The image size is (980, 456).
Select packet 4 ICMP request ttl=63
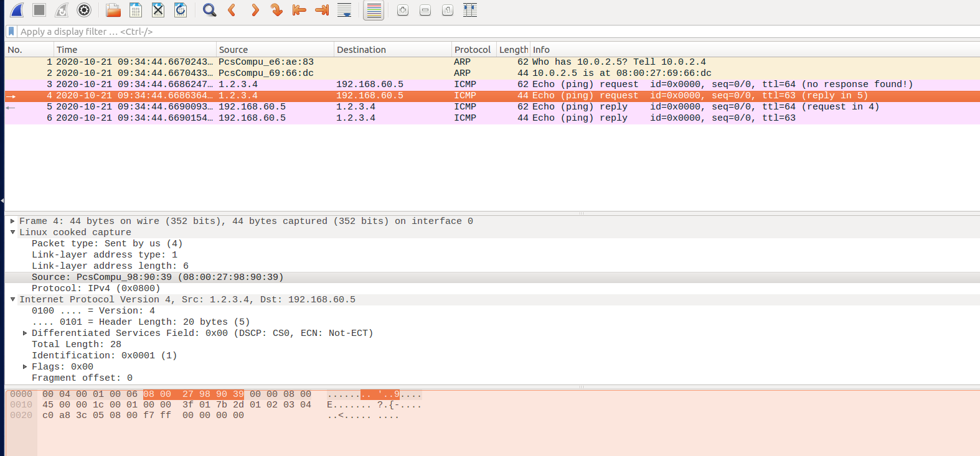pyautogui.click(x=492, y=96)
